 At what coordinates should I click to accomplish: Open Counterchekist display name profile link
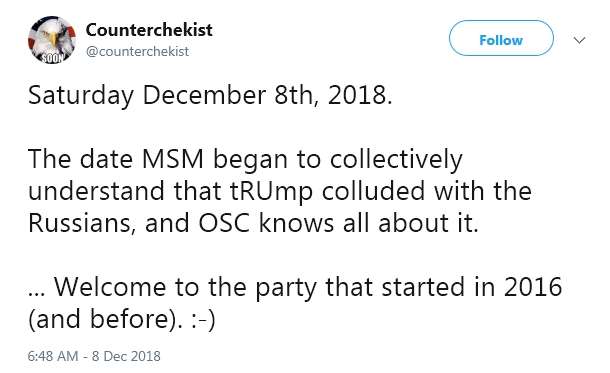coord(149,30)
